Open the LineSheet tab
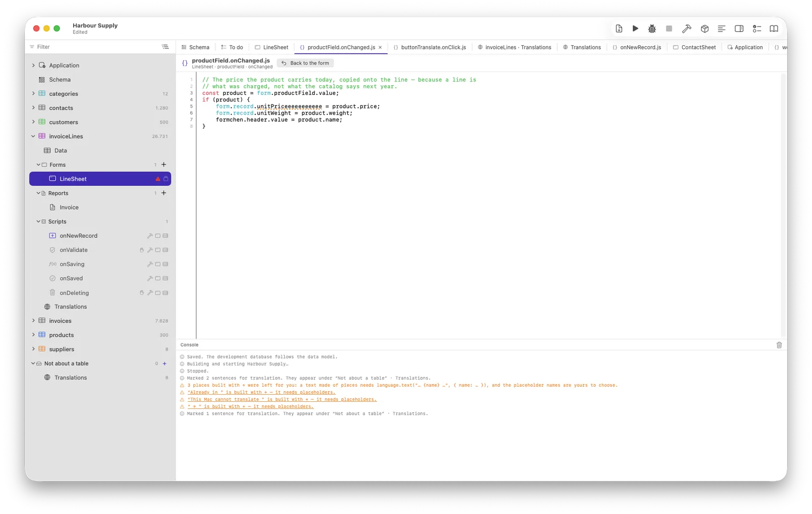812x514 pixels. pos(272,47)
